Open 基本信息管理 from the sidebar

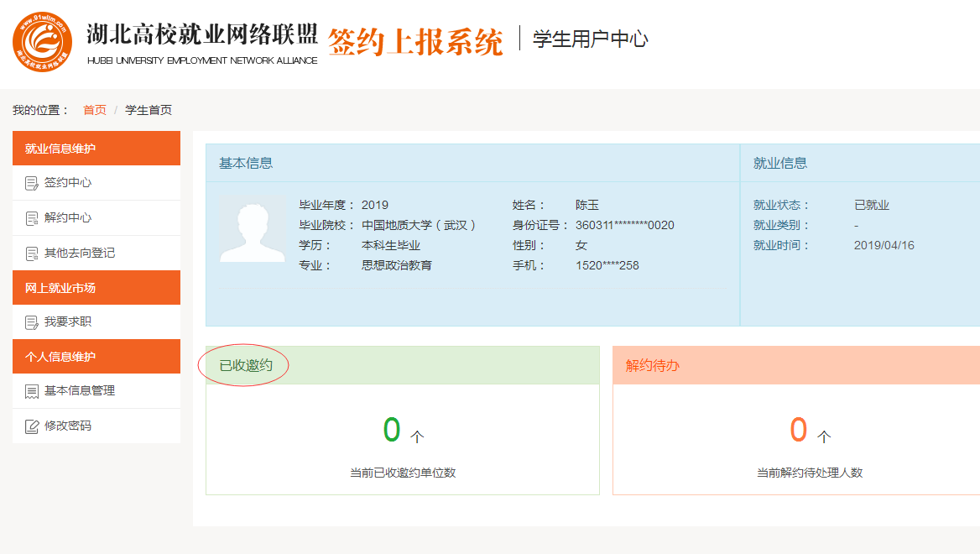click(80, 391)
